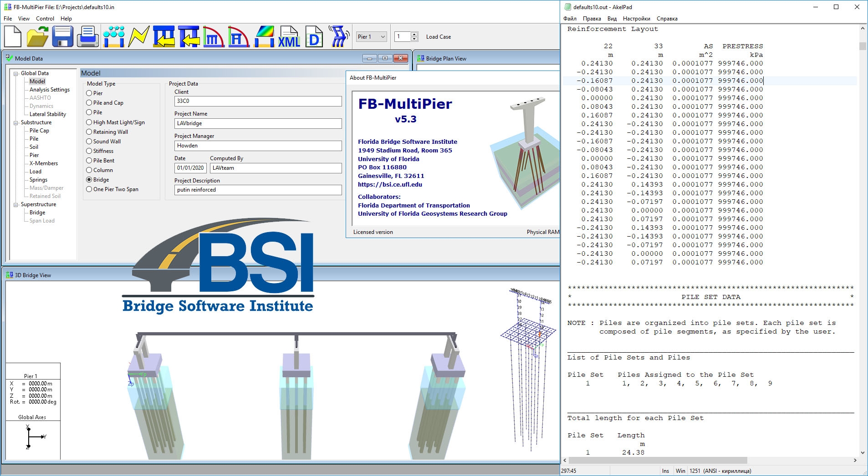The width and height of the screenshot is (868, 476).
Task: Click the AkelPad notepad icon in title bar
Action: 568,7
